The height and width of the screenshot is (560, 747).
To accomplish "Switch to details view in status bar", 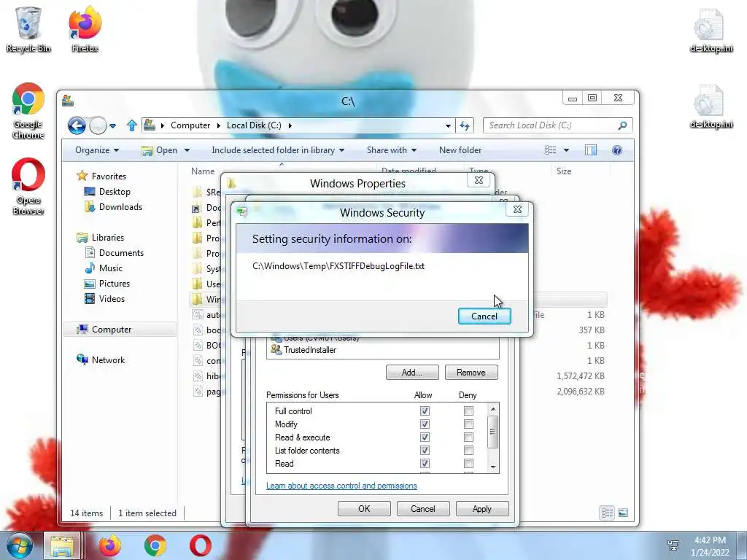I will click(x=607, y=513).
